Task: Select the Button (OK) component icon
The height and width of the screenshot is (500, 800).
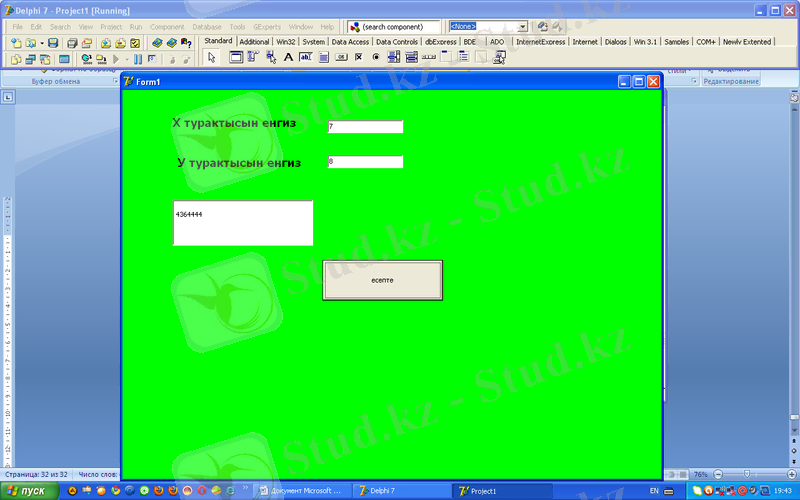Action: point(341,57)
